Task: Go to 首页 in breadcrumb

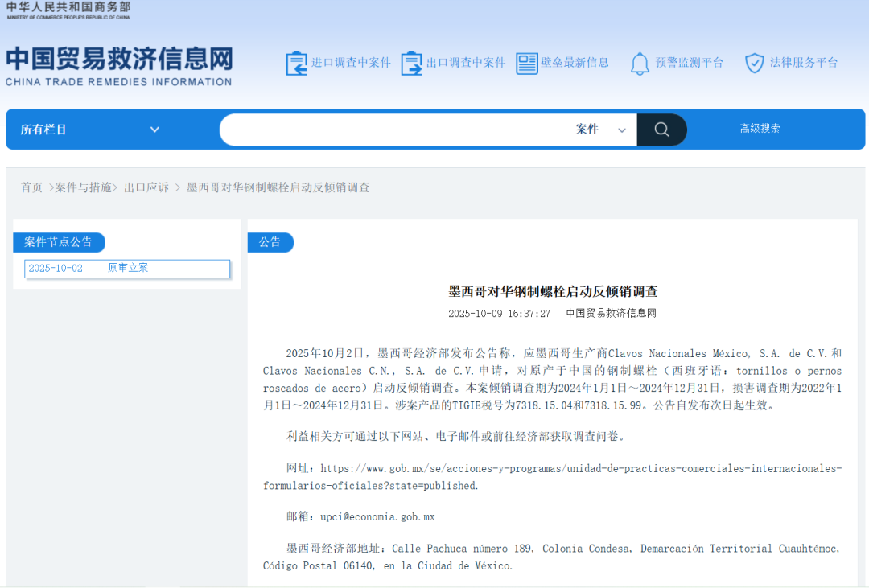Action: coord(31,187)
